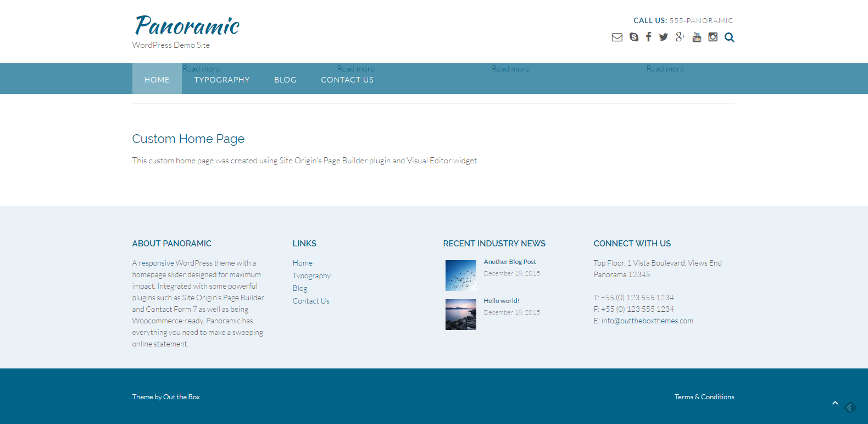Visit the Facebook page icon
This screenshot has height=424, width=868.
pyautogui.click(x=649, y=37)
